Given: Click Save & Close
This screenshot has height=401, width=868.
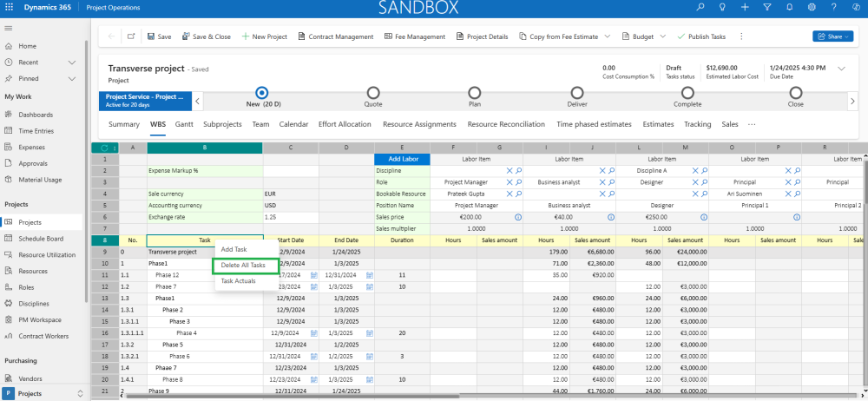Looking at the screenshot, I should [x=207, y=36].
